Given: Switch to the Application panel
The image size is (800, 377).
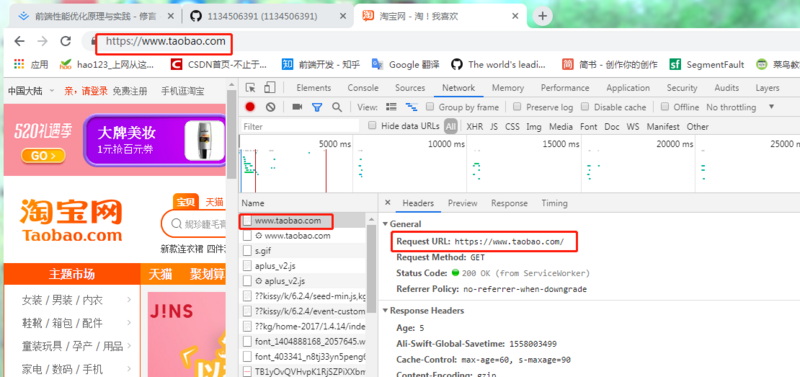Looking at the screenshot, I should pyautogui.click(x=628, y=88).
